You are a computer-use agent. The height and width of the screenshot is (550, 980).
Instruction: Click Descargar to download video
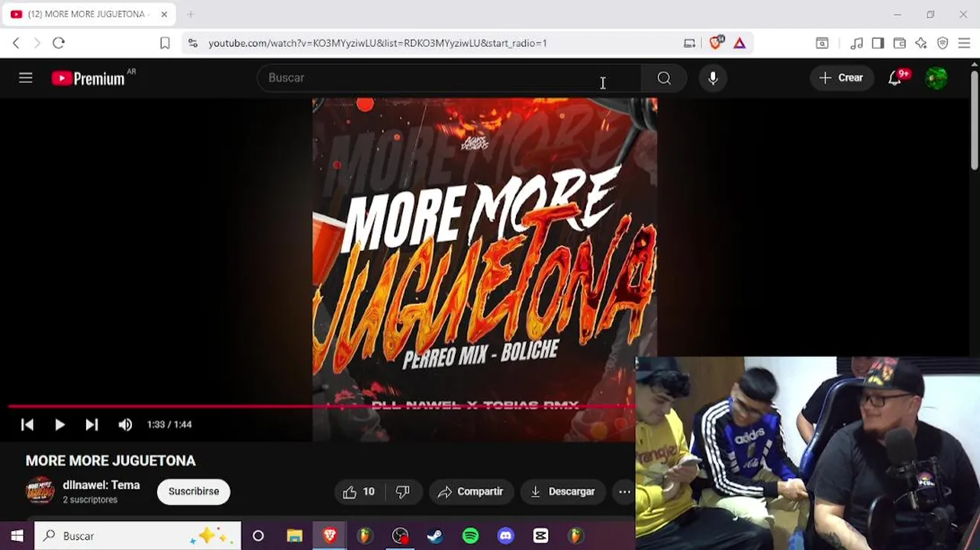(563, 492)
